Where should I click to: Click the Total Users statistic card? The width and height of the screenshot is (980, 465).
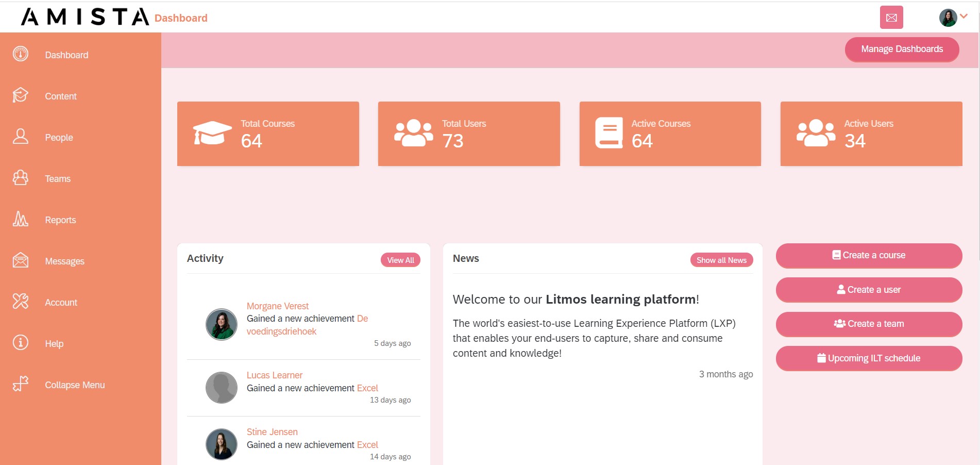point(469,133)
